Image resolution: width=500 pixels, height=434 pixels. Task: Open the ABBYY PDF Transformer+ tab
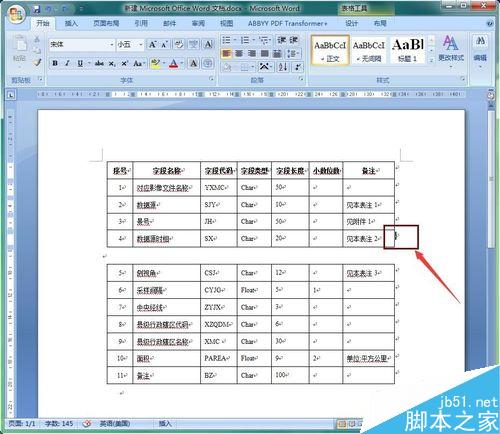[287, 23]
